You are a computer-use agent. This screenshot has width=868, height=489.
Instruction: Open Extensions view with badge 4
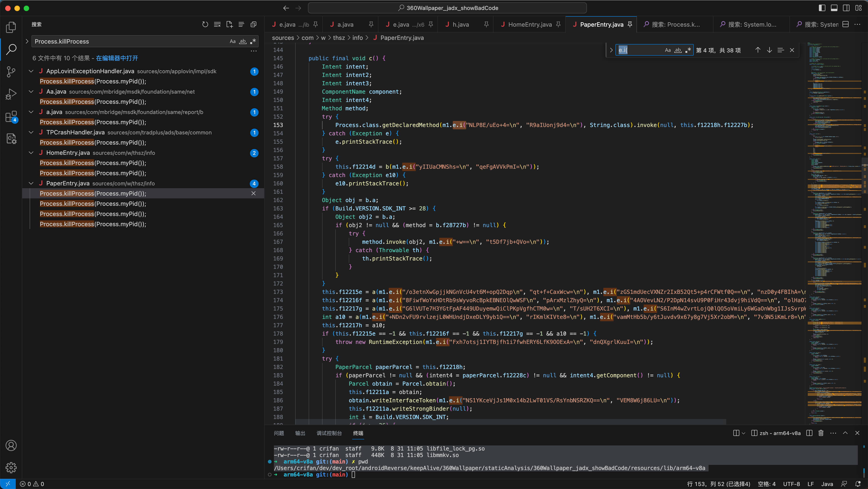point(11,117)
